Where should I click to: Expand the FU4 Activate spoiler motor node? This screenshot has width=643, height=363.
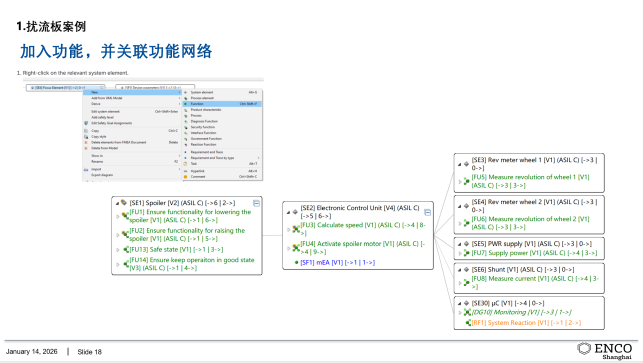(x=289, y=248)
